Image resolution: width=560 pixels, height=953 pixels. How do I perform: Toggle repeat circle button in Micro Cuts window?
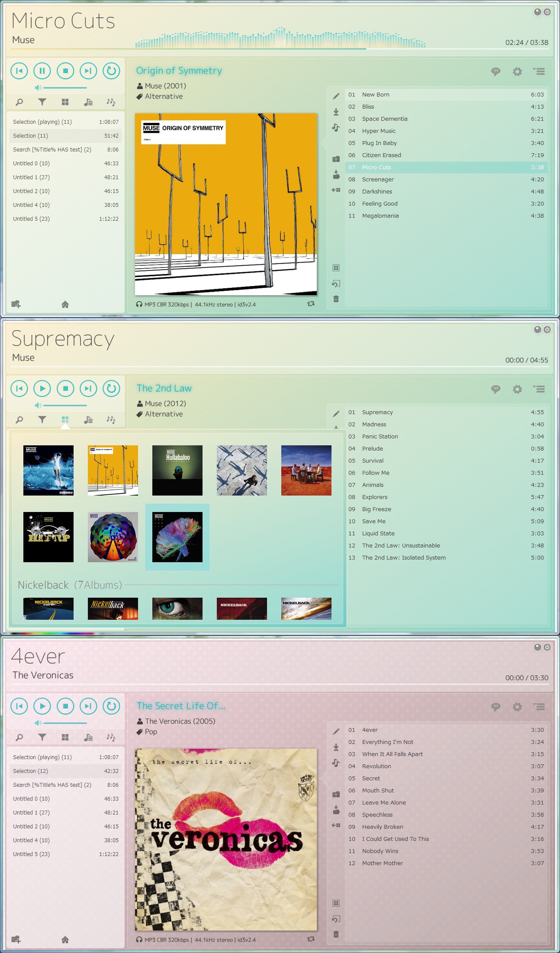[x=111, y=71]
